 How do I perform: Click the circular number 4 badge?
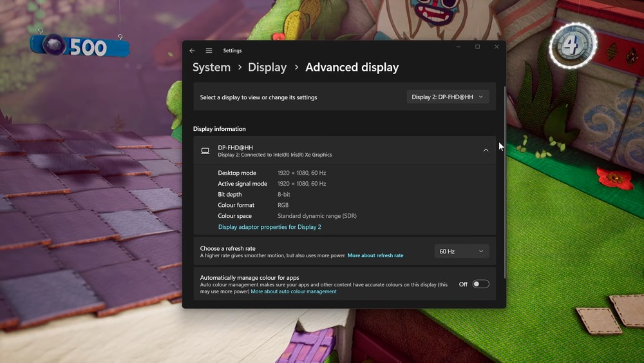click(x=572, y=46)
